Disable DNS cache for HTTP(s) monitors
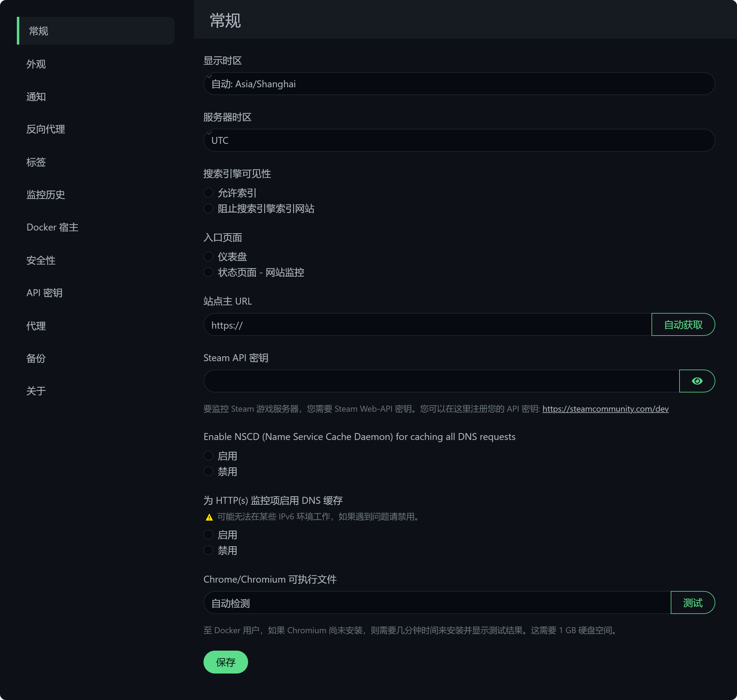This screenshot has width=737, height=700. [x=208, y=550]
